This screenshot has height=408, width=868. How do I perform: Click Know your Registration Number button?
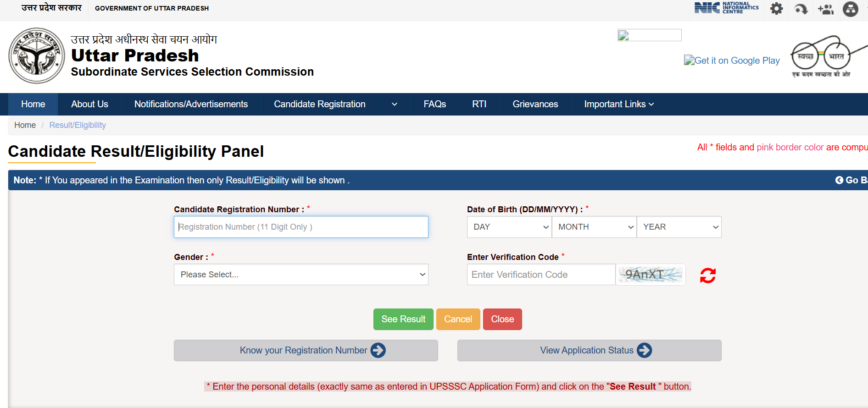click(x=306, y=351)
